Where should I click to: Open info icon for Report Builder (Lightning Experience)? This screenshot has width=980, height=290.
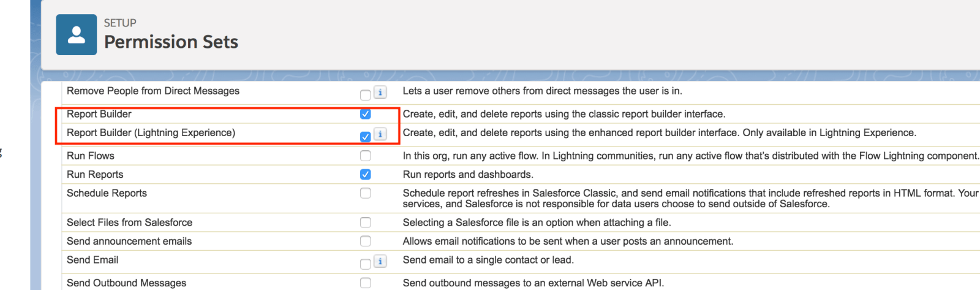pos(380,134)
